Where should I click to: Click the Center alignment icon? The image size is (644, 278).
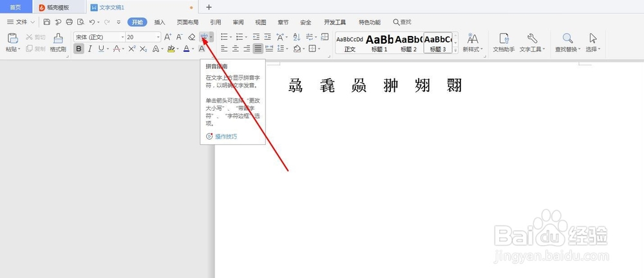click(x=235, y=49)
